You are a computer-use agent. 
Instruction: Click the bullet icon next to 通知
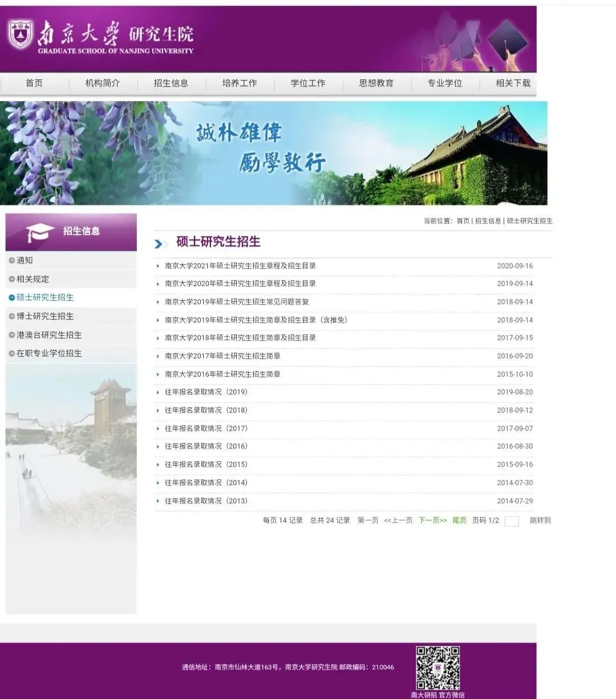click(11, 260)
